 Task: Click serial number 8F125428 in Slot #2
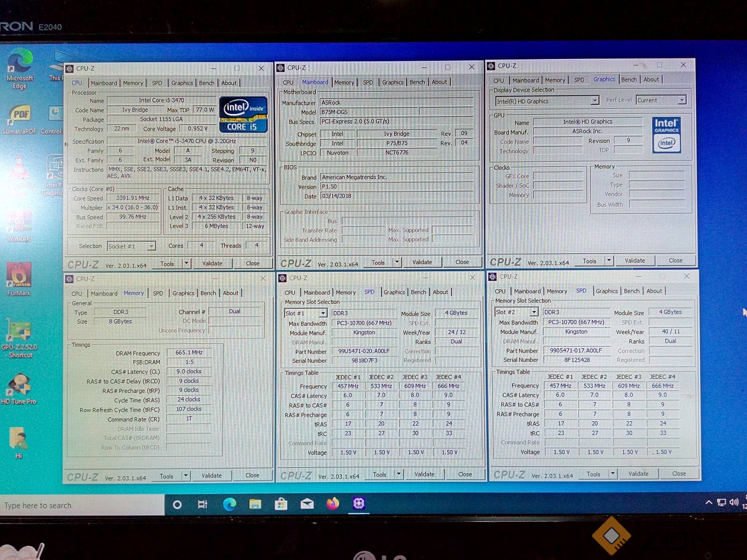tap(577, 360)
